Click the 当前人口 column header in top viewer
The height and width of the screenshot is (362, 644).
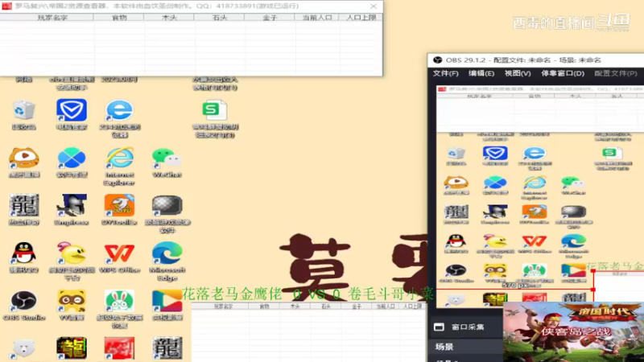pos(316,17)
